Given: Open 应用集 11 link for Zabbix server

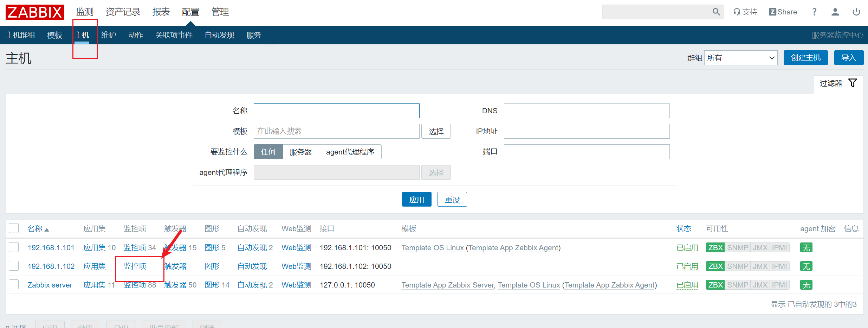Looking at the screenshot, I should pos(94,285).
